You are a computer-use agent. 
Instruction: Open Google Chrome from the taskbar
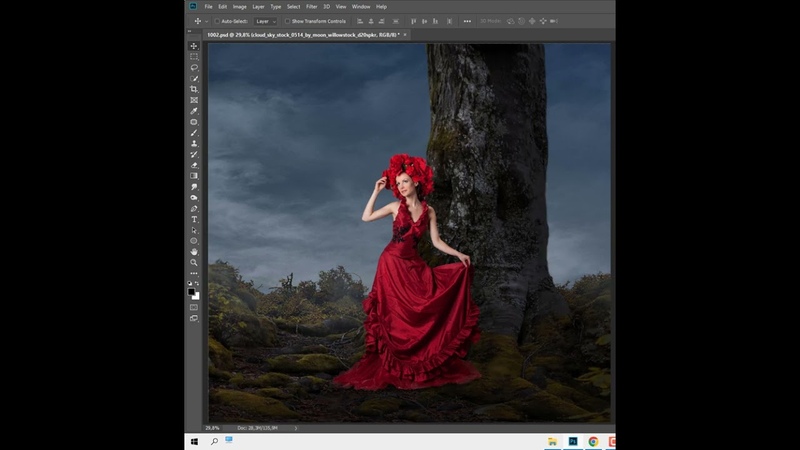(593, 441)
